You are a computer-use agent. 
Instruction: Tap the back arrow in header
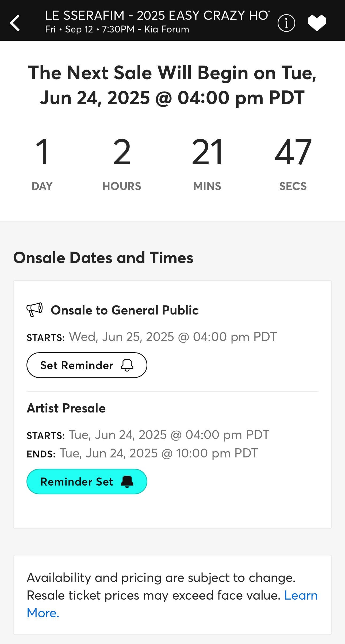[15, 23]
